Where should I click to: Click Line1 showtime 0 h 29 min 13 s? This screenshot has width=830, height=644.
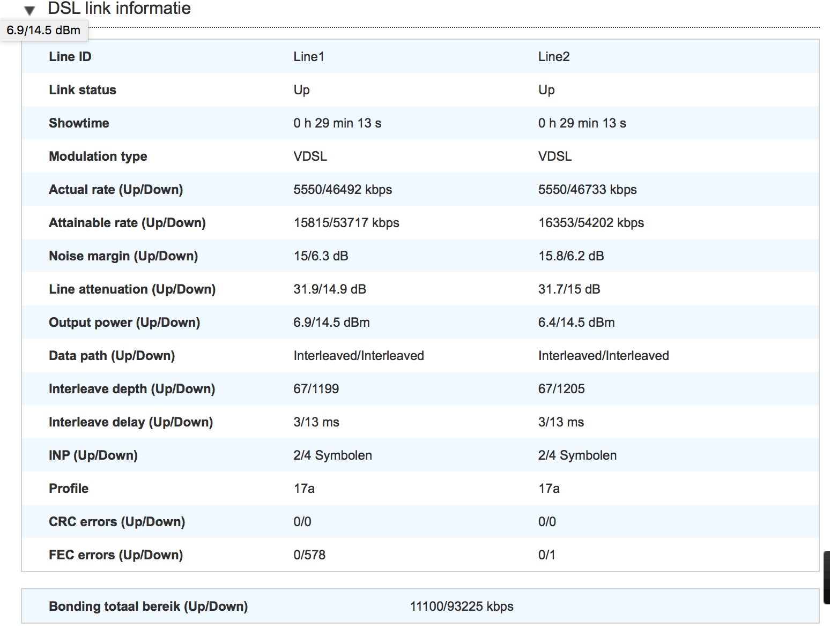pos(337,123)
